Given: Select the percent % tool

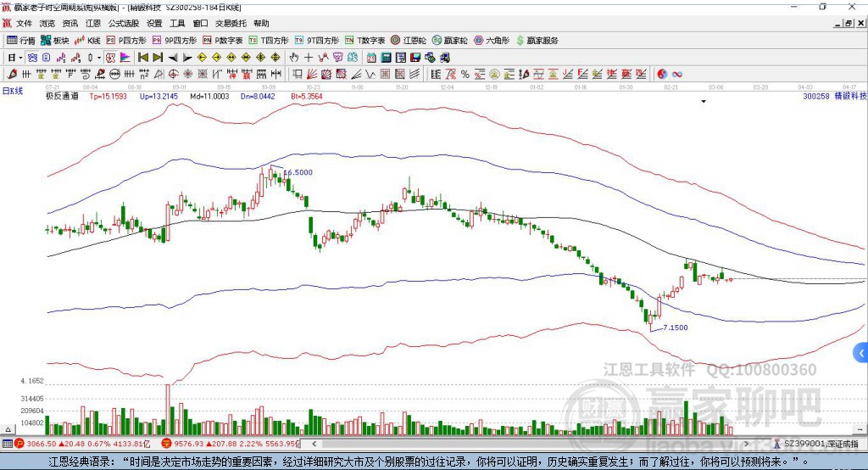Looking at the screenshot, I should coord(465,75).
